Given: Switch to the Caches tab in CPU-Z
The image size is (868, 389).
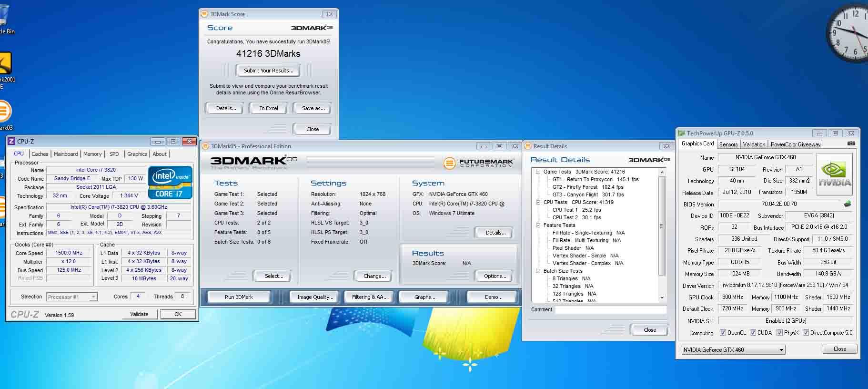Looking at the screenshot, I should point(40,154).
